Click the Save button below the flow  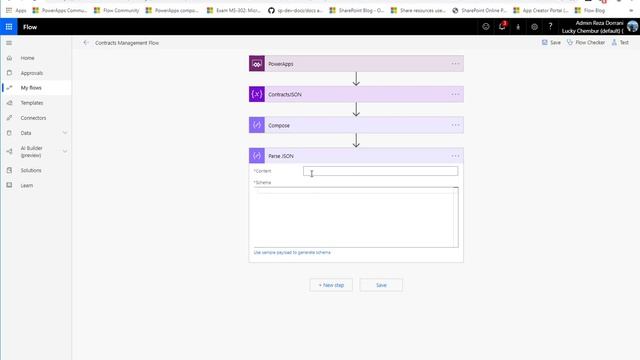(381, 285)
